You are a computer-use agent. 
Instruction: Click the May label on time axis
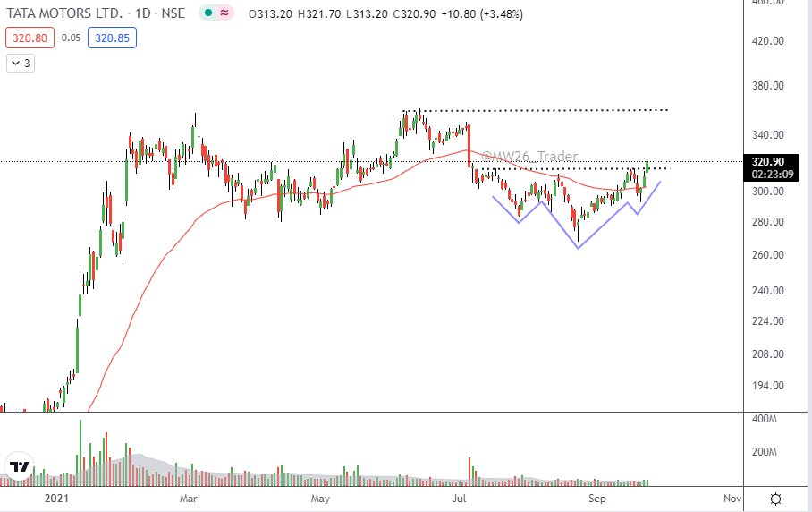click(320, 499)
